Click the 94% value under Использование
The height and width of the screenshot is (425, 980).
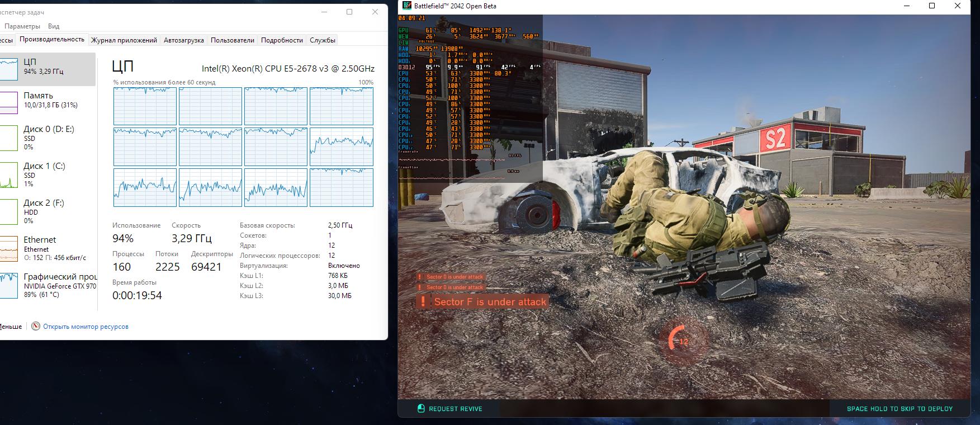click(123, 239)
